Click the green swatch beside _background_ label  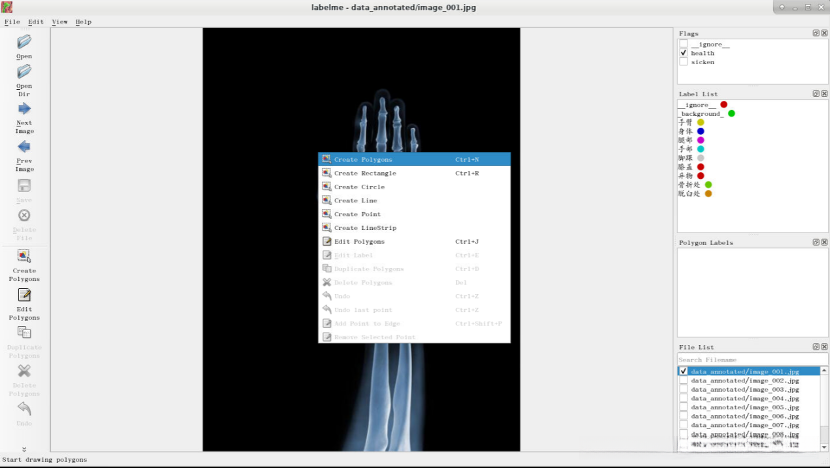coord(732,113)
